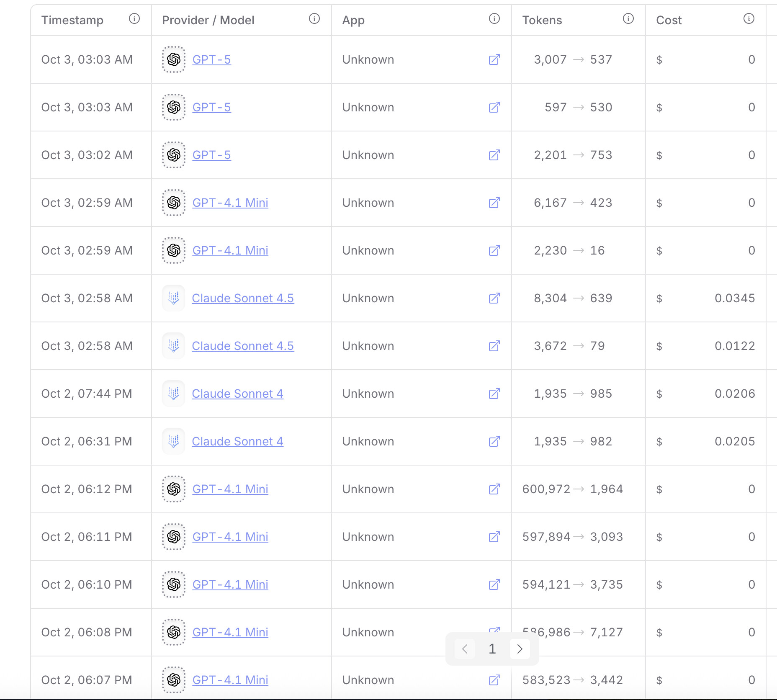
Task: Open GPT-4.1 Mini link in the 6,167 token row
Action: (230, 203)
